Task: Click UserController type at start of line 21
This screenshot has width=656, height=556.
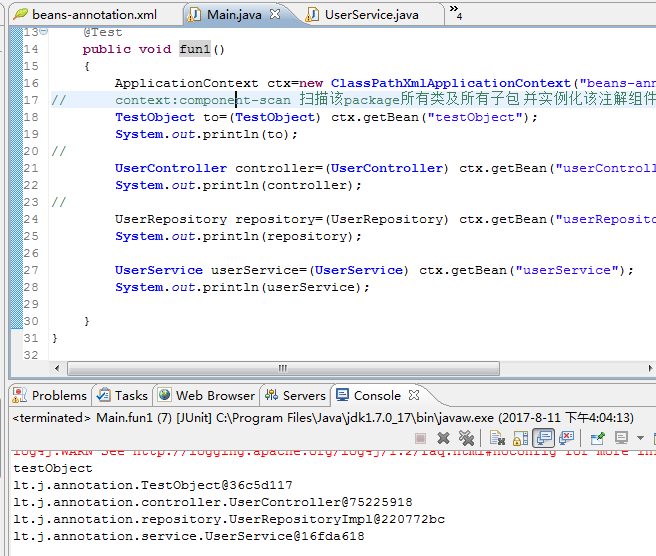Action: [x=171, y=168]
